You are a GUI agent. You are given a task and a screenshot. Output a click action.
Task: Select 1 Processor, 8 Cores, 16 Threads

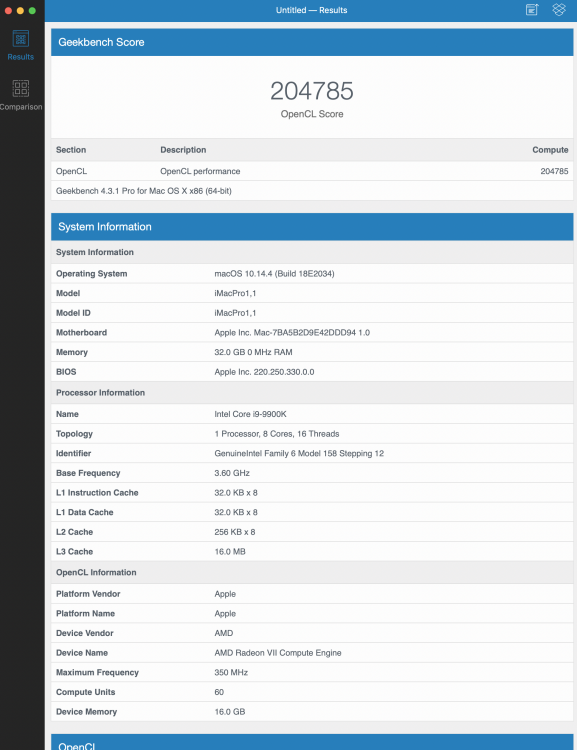tap(277, 434)
